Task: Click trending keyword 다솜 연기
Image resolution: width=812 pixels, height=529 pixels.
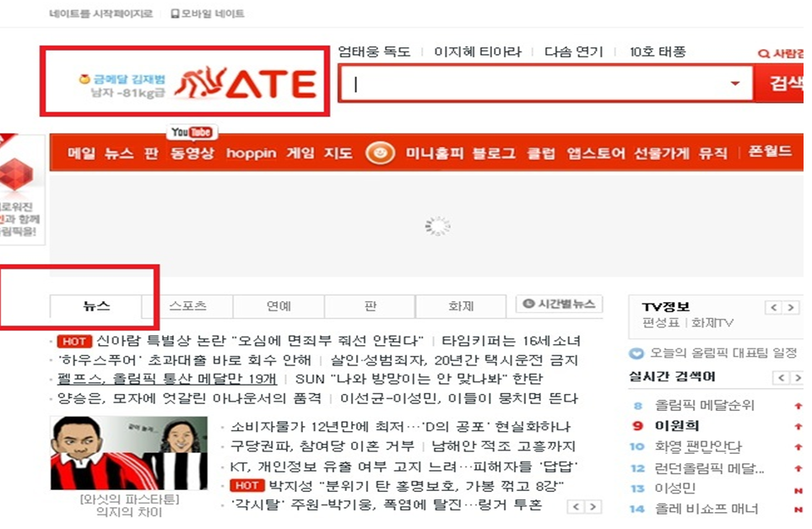Action: (574, 51)
